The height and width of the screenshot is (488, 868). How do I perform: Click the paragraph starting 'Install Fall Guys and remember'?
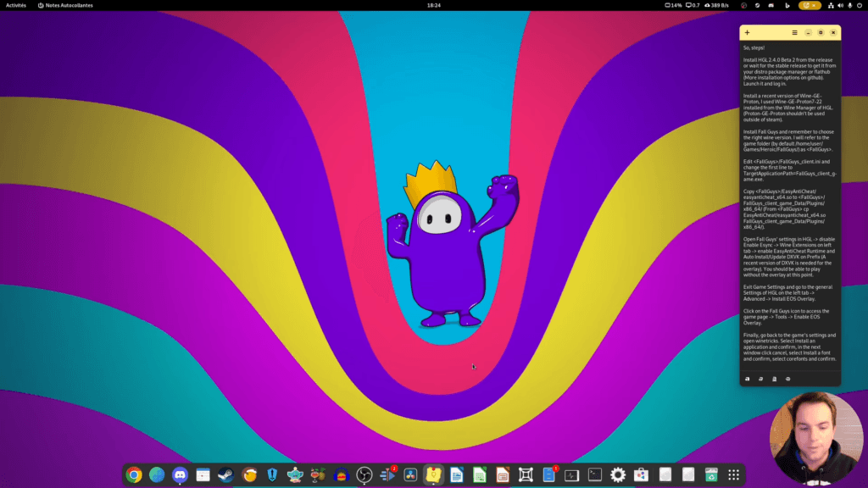tap(788, 141)
